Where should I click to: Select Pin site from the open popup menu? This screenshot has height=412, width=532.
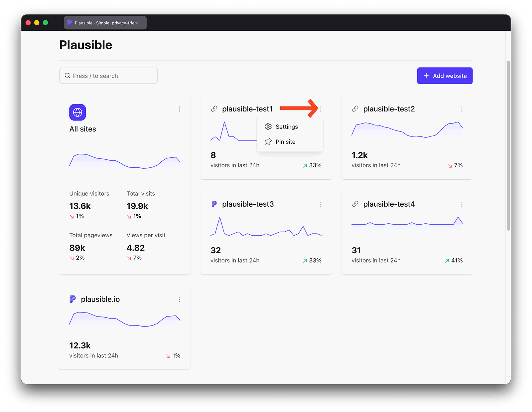(285, 141)
